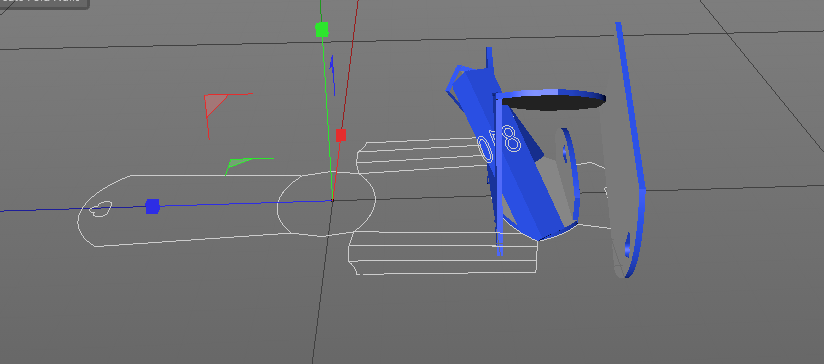Select the tilted blue box object
Viewport: 824px width, 364px height.
pos(504,152)
